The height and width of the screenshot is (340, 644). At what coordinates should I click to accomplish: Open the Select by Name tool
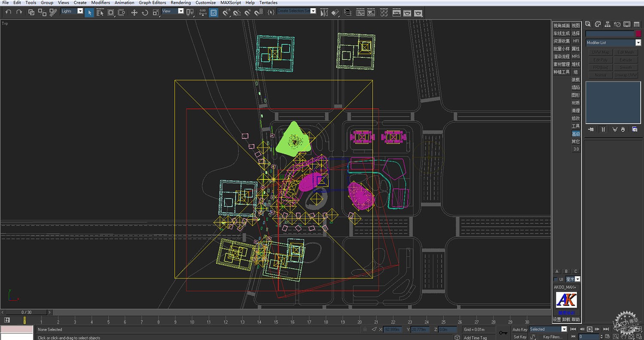[100, 12]
